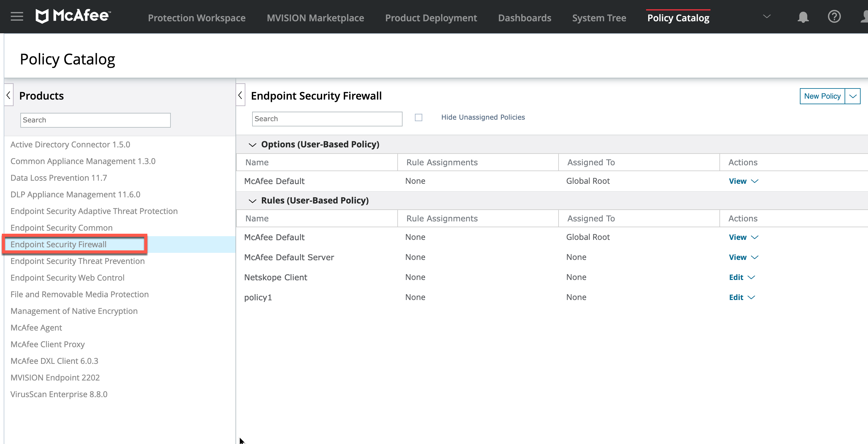The image size is (868, 444).
Task: Open the help menu
Action: [x=834, y=17]
